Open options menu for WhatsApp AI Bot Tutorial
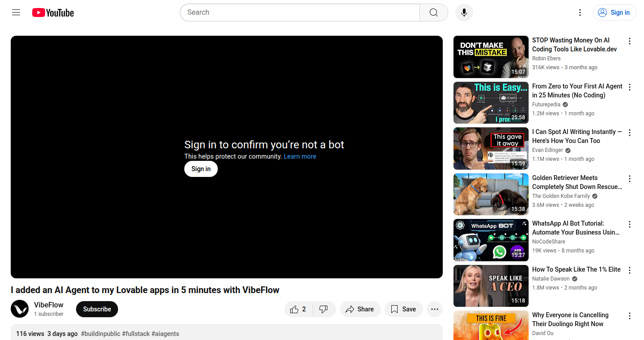The image size is (644, 340). point(630,224)
